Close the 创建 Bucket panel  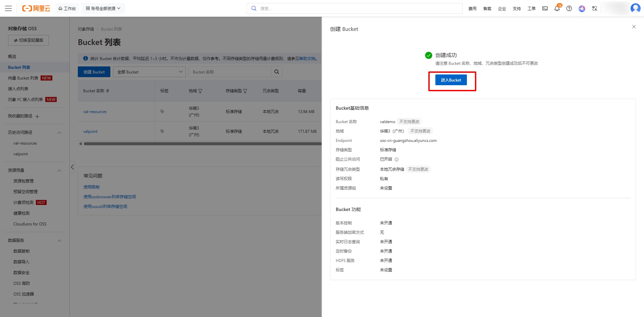[634, 27]
